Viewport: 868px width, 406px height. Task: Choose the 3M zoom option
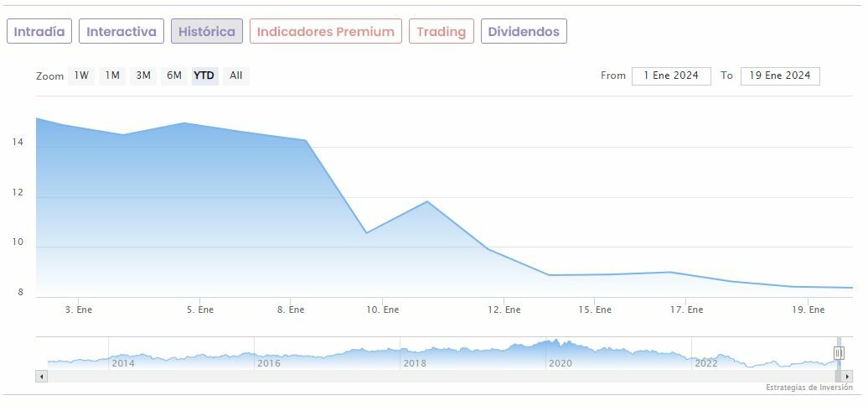pyautogui.click(x=143, y=75)
